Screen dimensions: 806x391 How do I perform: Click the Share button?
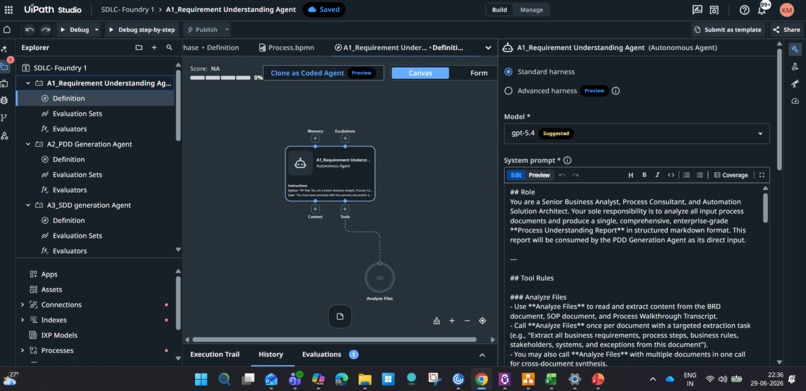[x=786, y=30]
